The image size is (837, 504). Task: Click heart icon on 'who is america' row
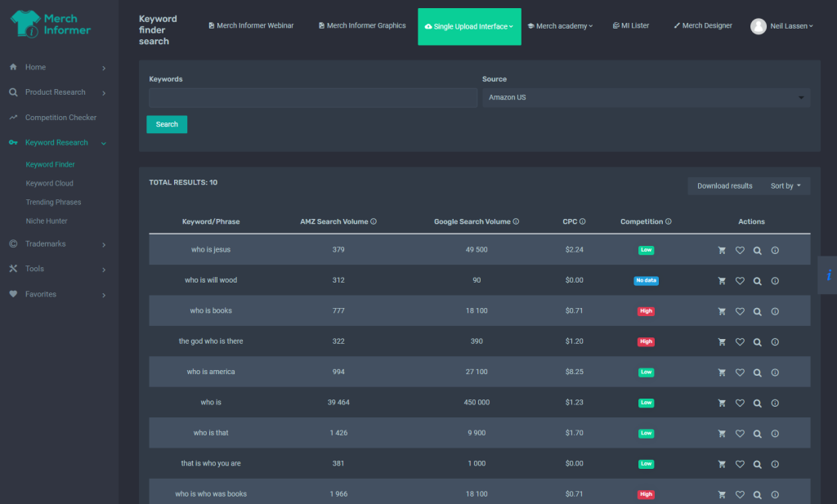tap(740, 372)
